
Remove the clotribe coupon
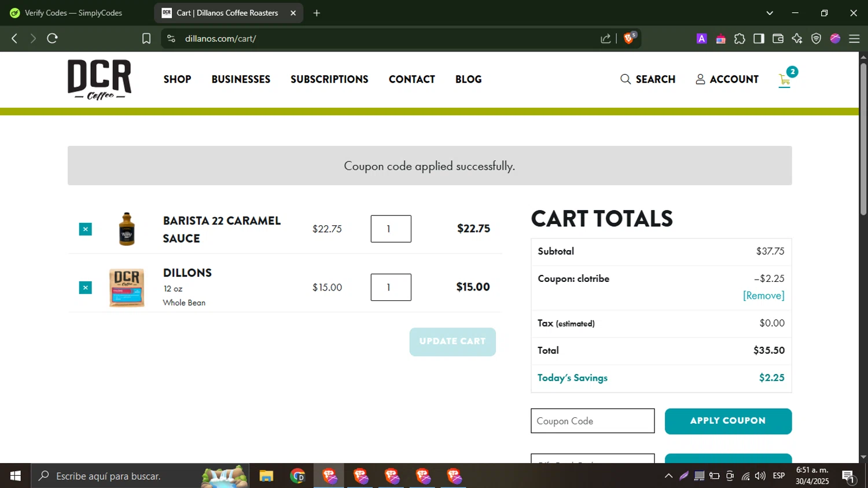763,296
